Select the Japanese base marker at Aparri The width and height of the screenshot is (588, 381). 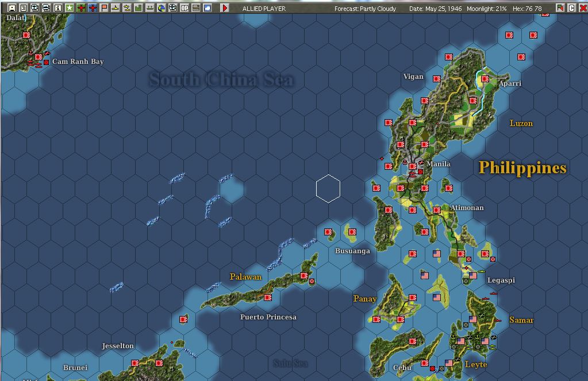(x=485, y=79)
